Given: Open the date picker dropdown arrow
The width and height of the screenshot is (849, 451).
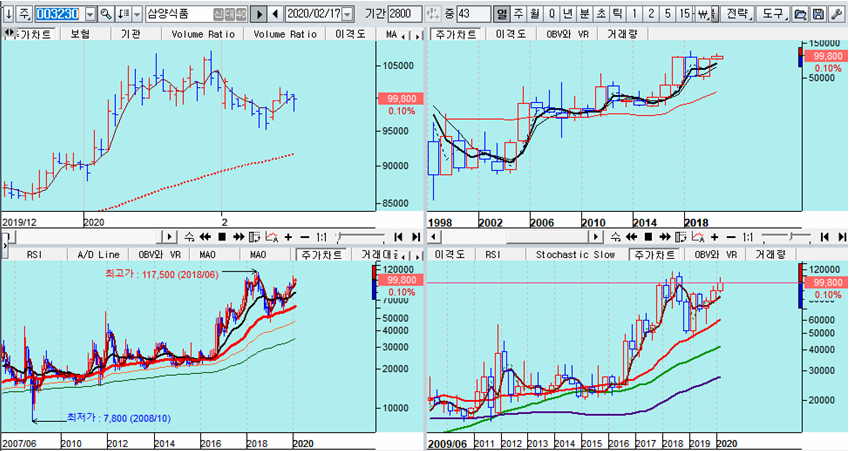Looking at the screenshot, I should pos(348,14).
